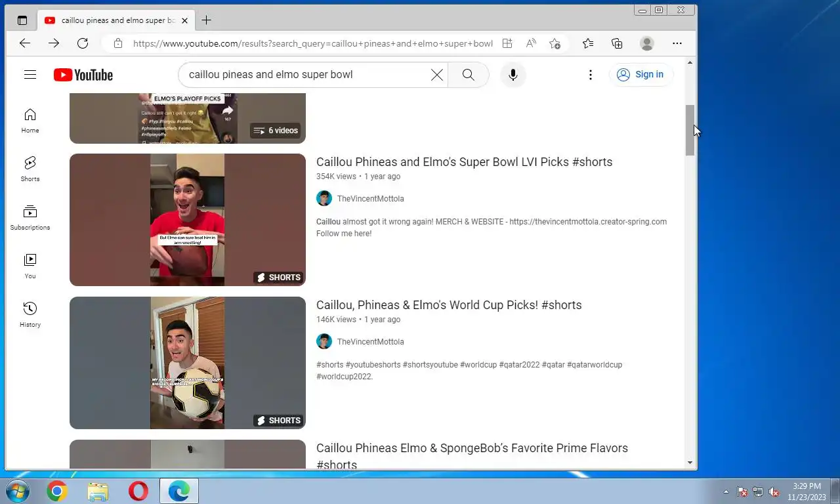
Task: Click 354K views text
Action: (336, 177)
